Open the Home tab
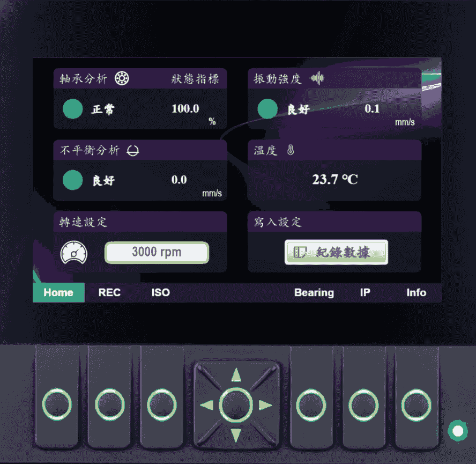This screenshot has width=476, height=464. (x=58, y=292)
